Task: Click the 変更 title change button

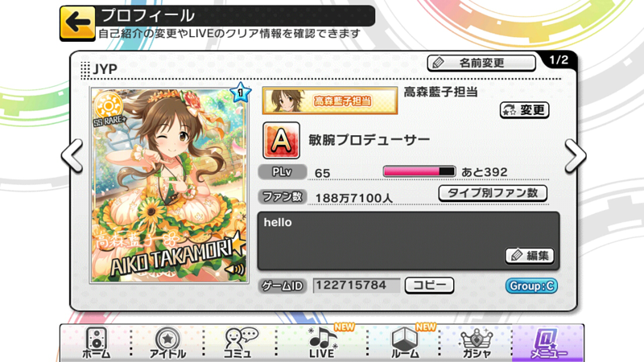Action: 525,110
